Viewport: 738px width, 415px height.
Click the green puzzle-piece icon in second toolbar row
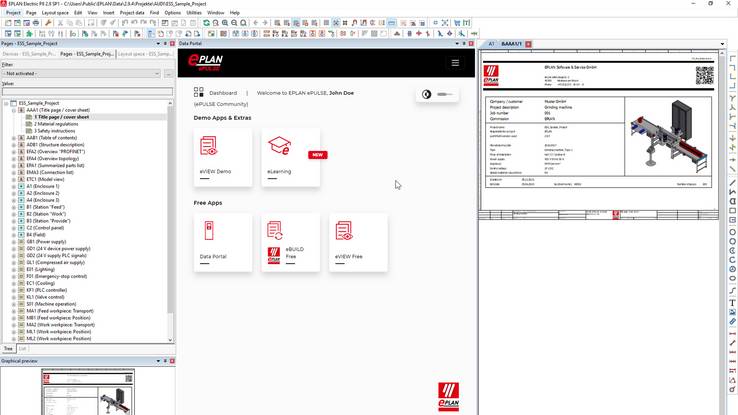29,33
